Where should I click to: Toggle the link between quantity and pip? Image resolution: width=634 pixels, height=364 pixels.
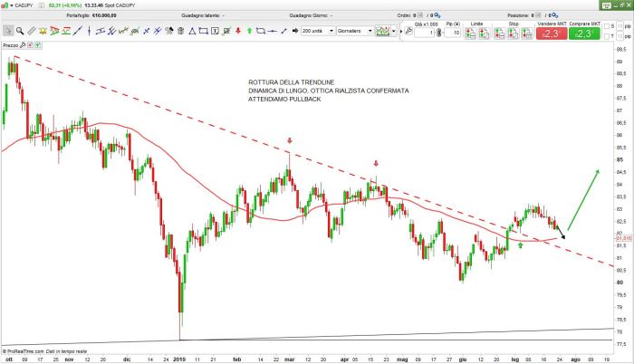[x=438, y=33]
